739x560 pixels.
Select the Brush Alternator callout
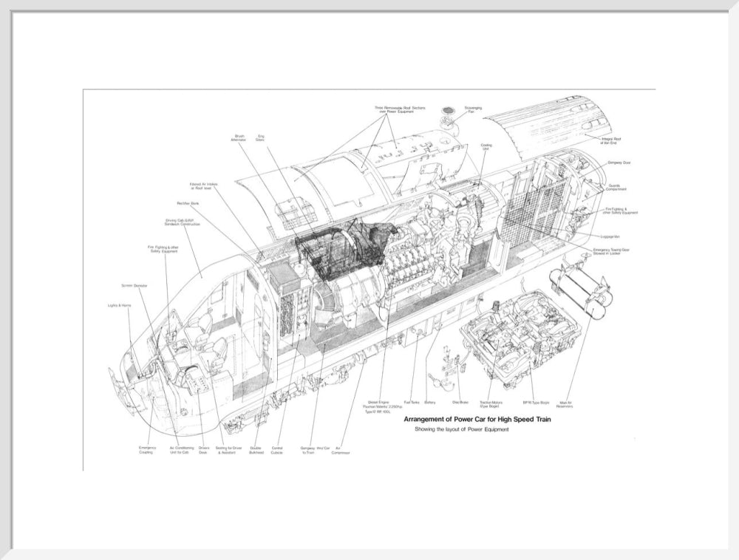tap(240, 137)
